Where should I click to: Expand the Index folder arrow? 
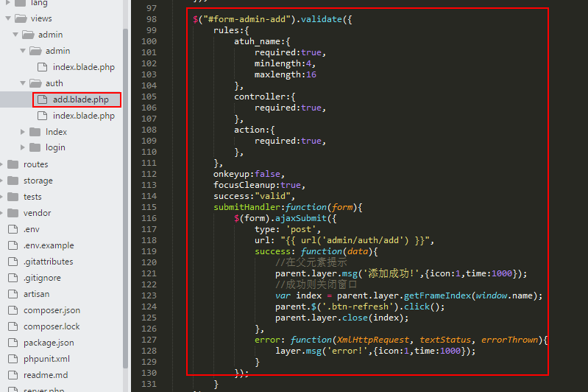click(24, 132)
